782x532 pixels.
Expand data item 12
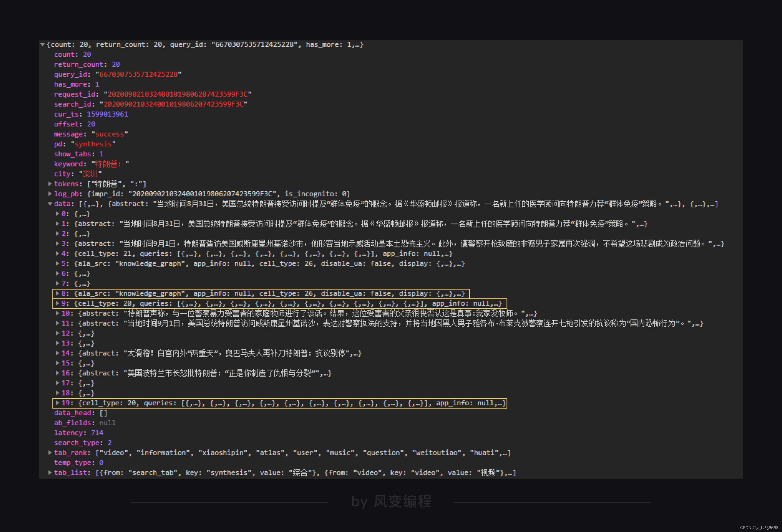(57, 333)
